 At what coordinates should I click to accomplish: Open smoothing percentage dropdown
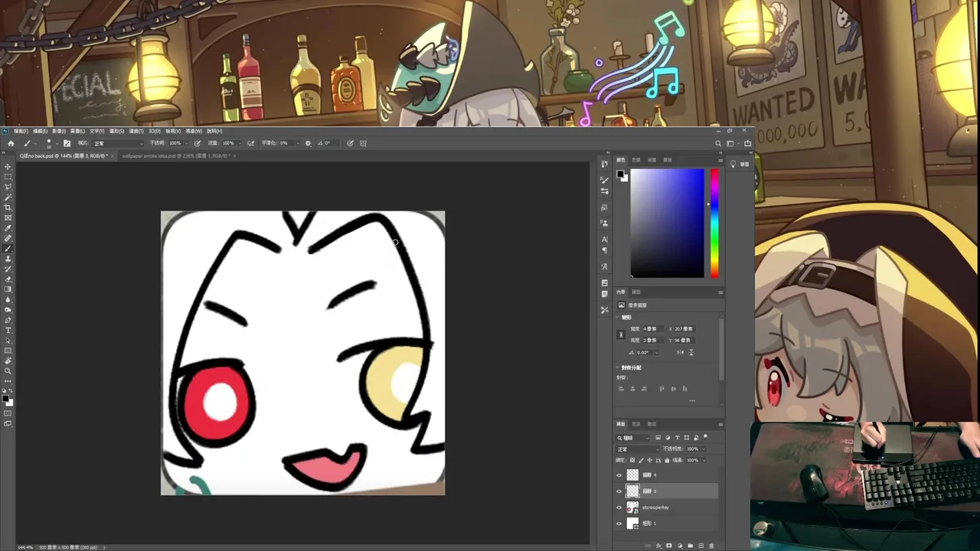click(297, 143)
